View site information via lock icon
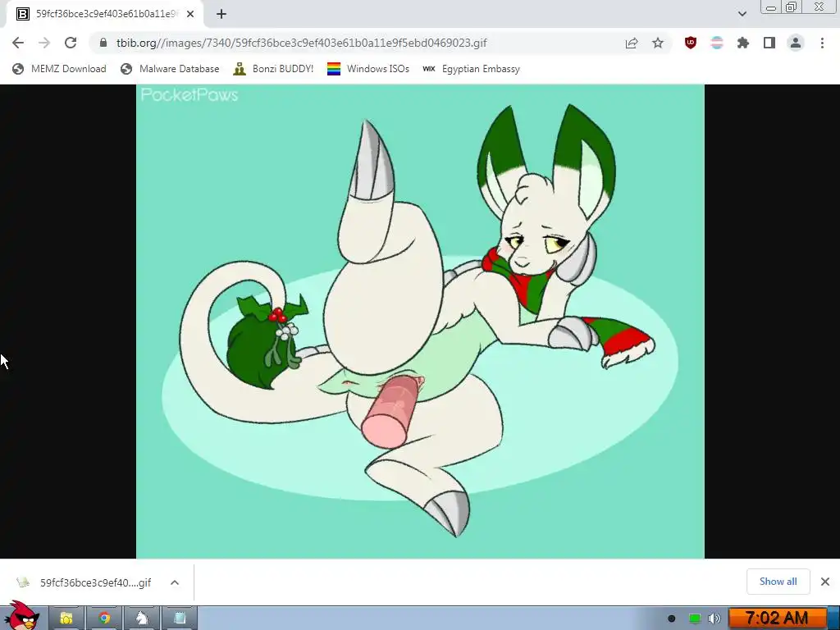This screenshot has height=630, width=840. coord(103,43)
